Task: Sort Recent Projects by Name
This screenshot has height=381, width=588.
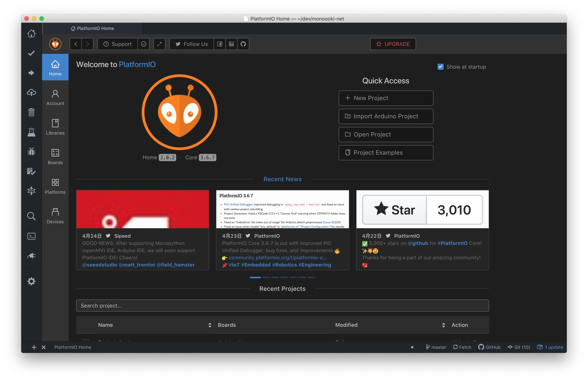Action: 210,325
